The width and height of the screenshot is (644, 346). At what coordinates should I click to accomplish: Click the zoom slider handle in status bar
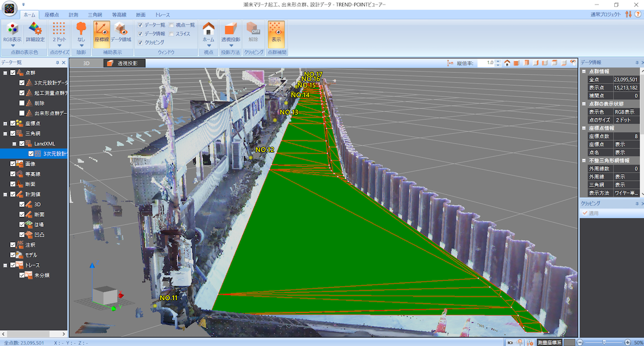pos(604,342)
